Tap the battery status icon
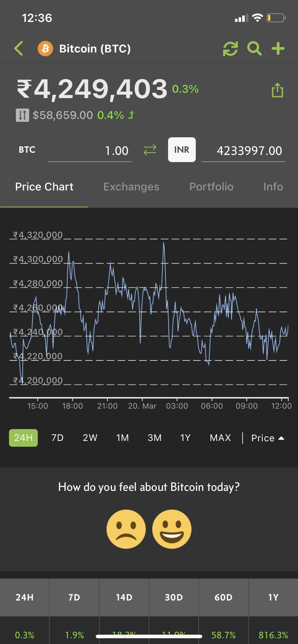Screen dimensions: 298x644 tap(276, 18)
